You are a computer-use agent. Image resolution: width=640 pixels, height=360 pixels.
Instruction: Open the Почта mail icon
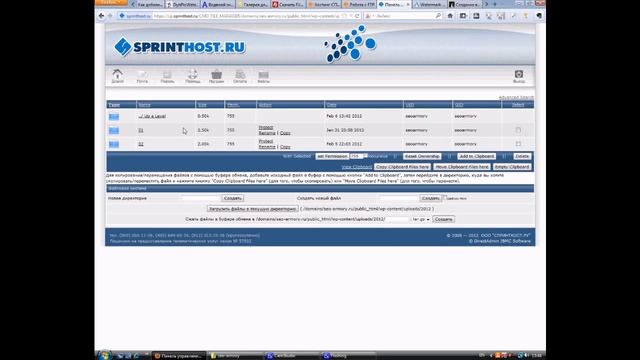pos(142,76)
